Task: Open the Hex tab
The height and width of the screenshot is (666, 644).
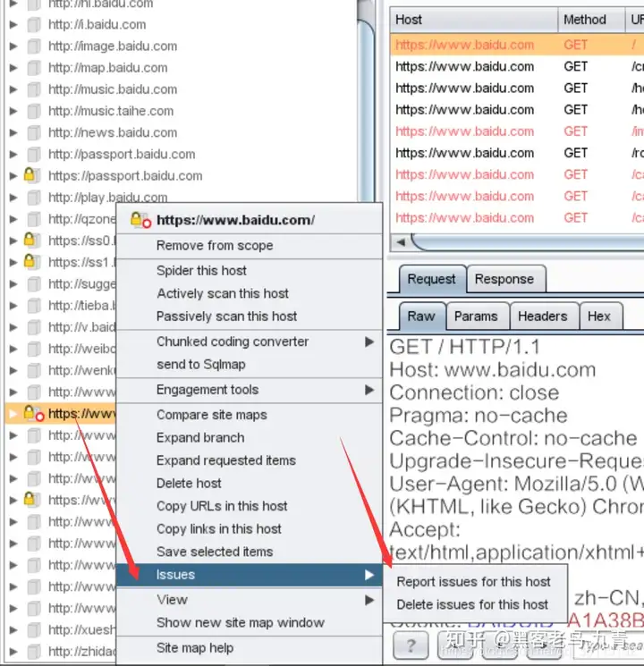Action: pyautogui.click(x=599, y=316)
